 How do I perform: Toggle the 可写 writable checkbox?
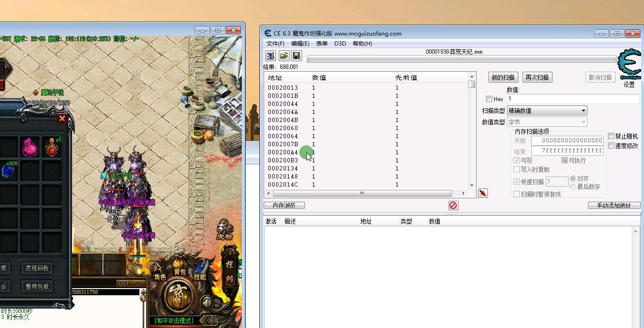pos(517,160)
